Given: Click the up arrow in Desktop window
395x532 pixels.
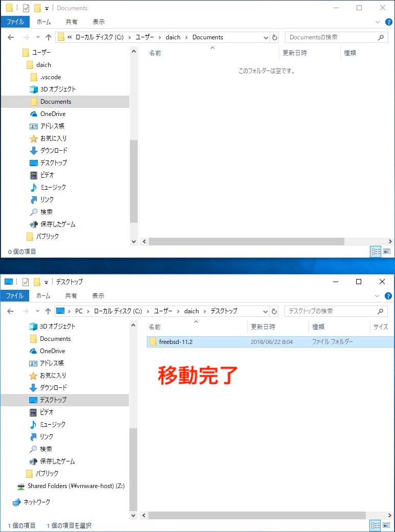Looking at the screenshot, I should coord(48,311).
